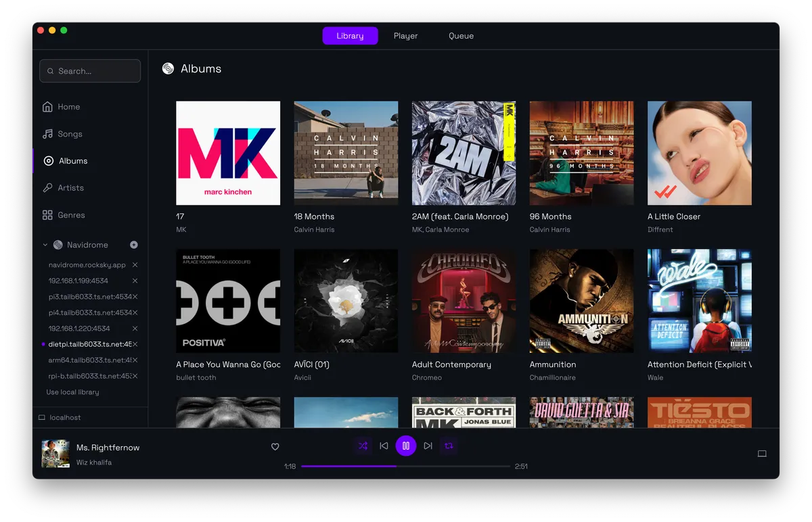812x522 pixels.
Task: Click the Genres grid icon
Action: click(47, 215)
